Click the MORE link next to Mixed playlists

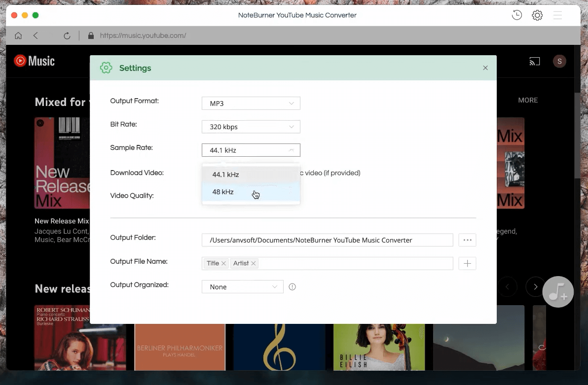528,100
